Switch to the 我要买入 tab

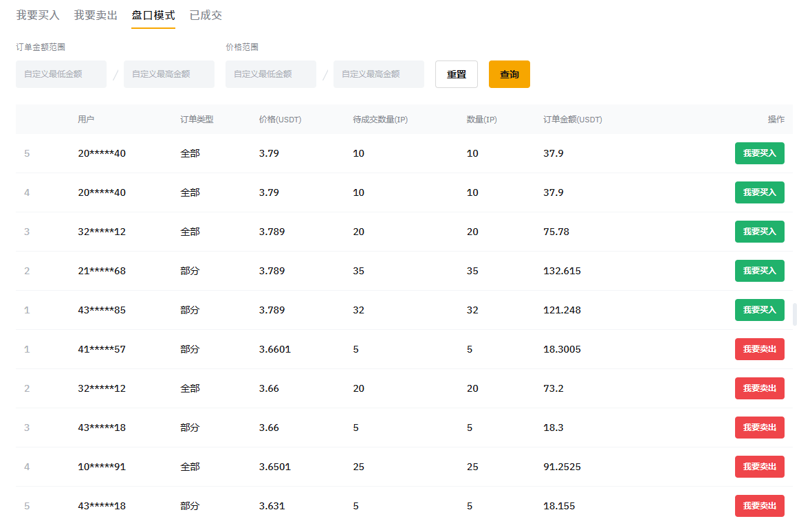pyautogui.click(x=38, y=15)
